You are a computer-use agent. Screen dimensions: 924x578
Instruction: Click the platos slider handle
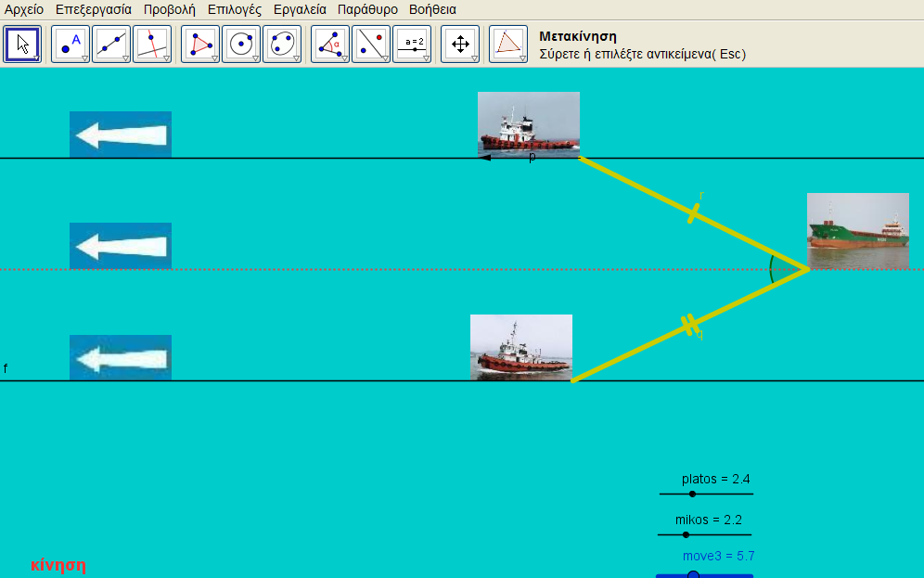(x=692, y=495)
